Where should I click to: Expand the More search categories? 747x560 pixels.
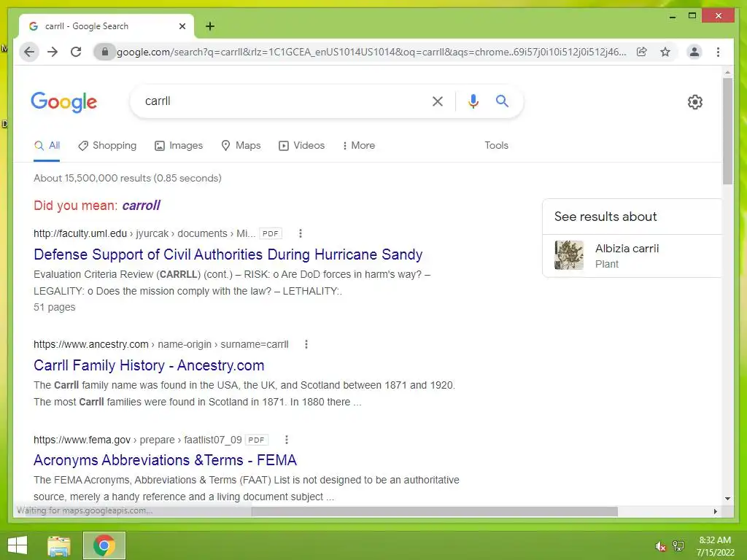coord(359,146)
